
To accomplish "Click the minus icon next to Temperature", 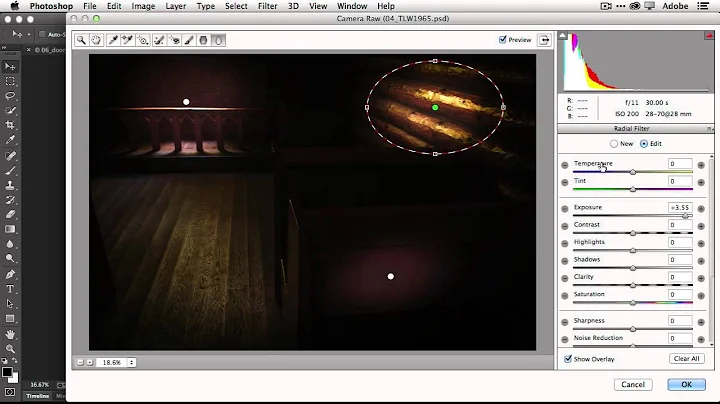I will click(565, 165).
